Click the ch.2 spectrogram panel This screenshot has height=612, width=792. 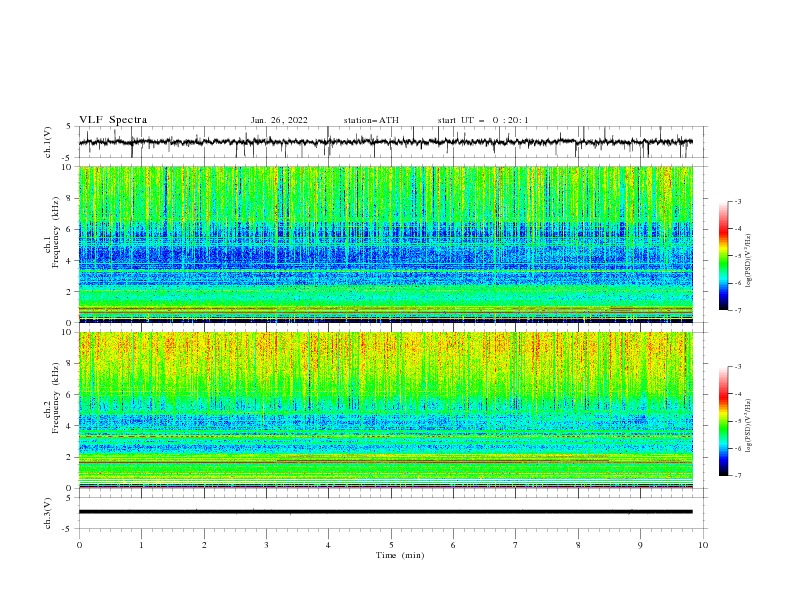point(385,410)
